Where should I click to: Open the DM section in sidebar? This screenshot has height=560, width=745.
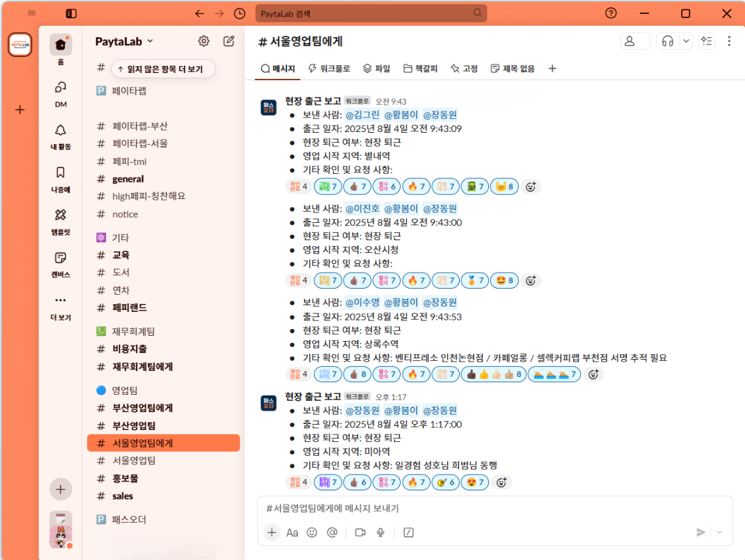60,92
